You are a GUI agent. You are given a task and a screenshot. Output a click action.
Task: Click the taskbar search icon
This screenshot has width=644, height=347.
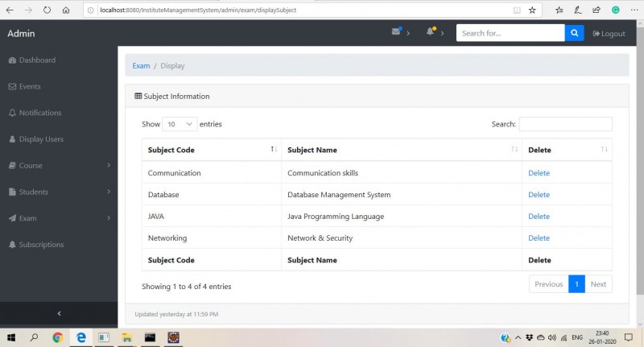pos(34,337)
